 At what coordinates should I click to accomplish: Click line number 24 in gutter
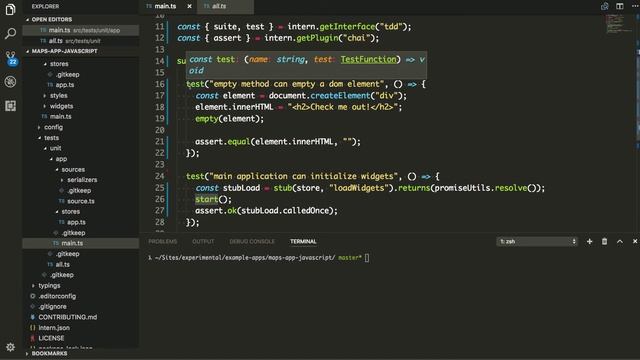[x=159, y=176]
